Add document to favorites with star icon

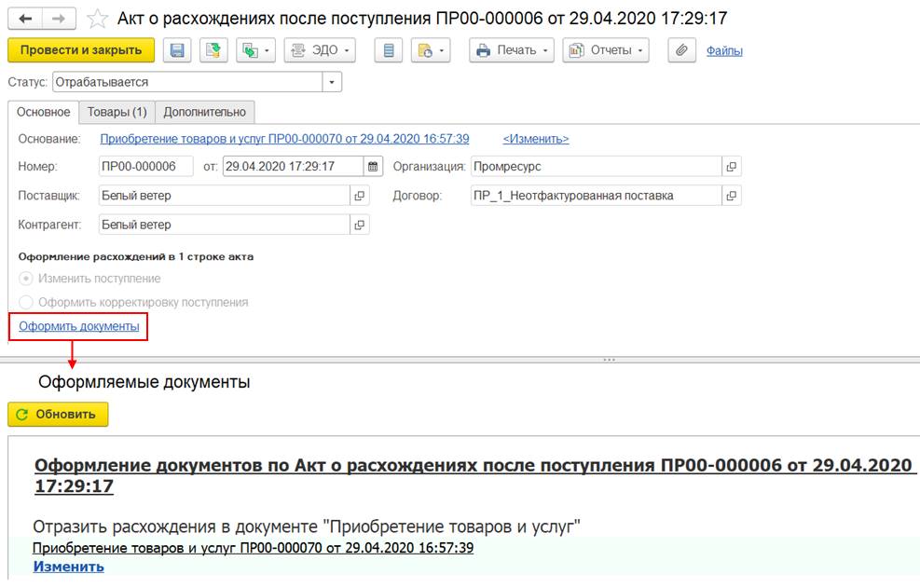[x=96, y=19]
